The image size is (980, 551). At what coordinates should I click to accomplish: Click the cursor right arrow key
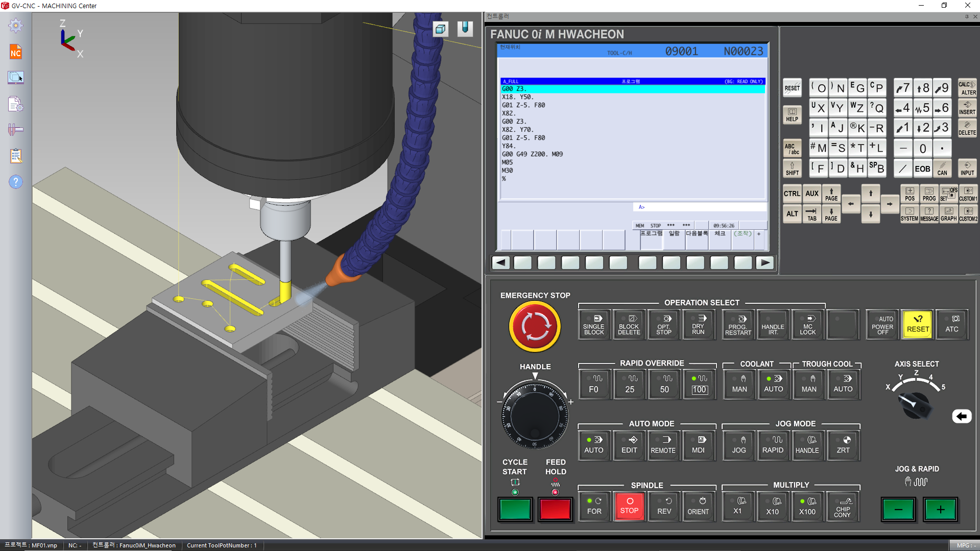point(890,204)
